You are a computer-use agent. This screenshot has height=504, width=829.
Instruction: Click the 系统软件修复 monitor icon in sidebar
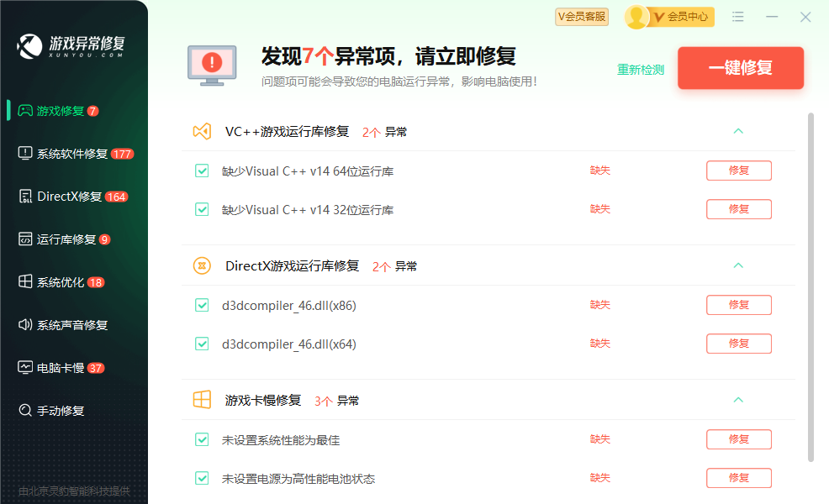[x=25, y=154]
